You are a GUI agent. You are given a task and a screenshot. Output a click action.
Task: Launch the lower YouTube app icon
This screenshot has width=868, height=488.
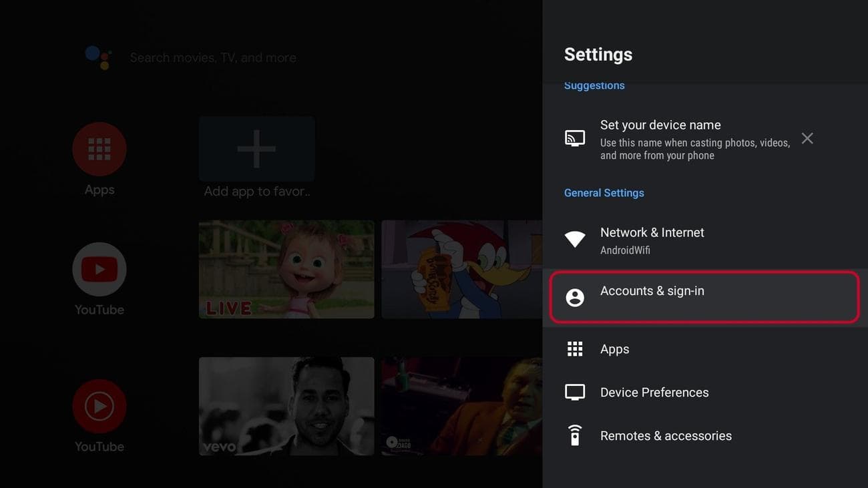tap(99, 406)
